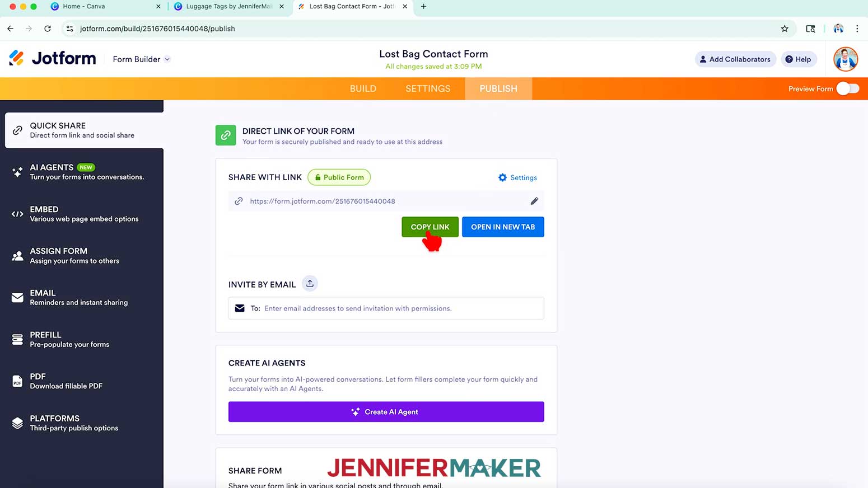Image resolution: width=868 pixels, height=488 pixels.
Task: Click the Embed code brackets icon
Action: pyautogui.click(x=17, y=214)
